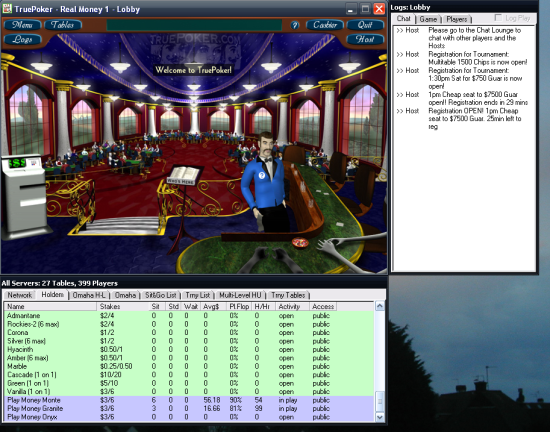
Task: Select the Corona table row
Action: pyautogui.click(x=189, y=332)
